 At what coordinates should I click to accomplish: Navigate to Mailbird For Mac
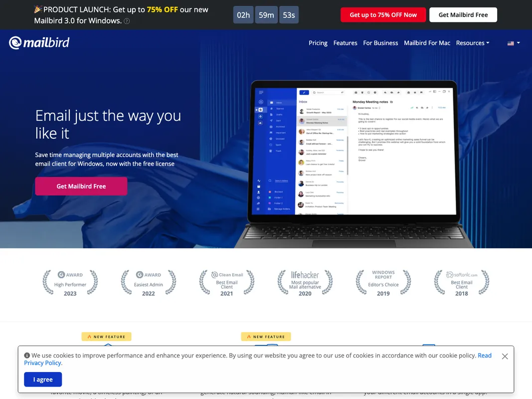(x=427, y=43)
